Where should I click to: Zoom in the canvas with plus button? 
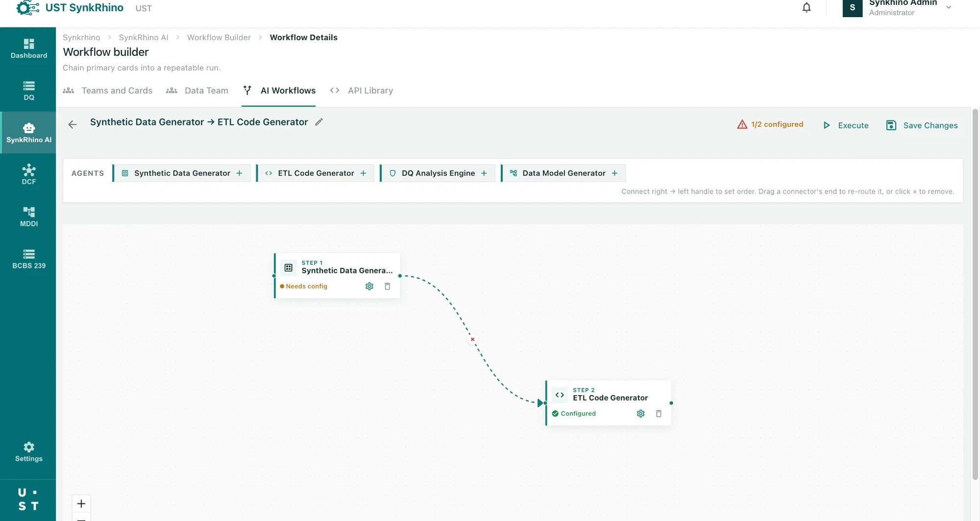click(x=81, y=503)
